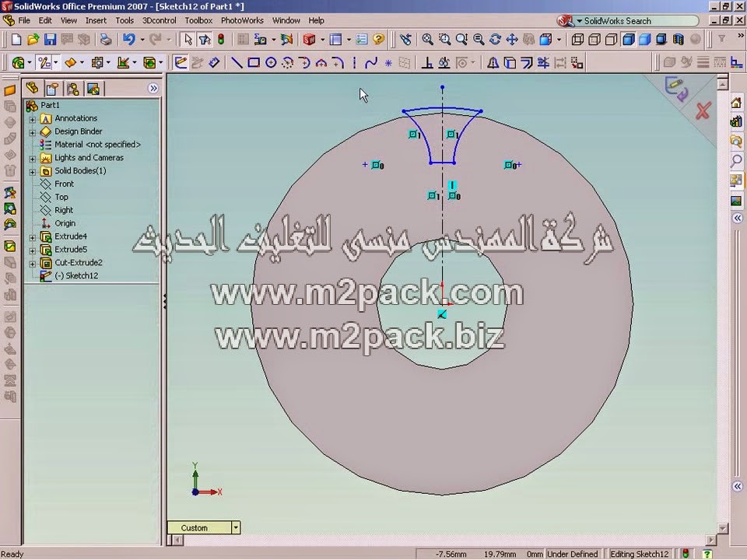Open the View Orientation dropdown arrow

click(x=559, y=40)
